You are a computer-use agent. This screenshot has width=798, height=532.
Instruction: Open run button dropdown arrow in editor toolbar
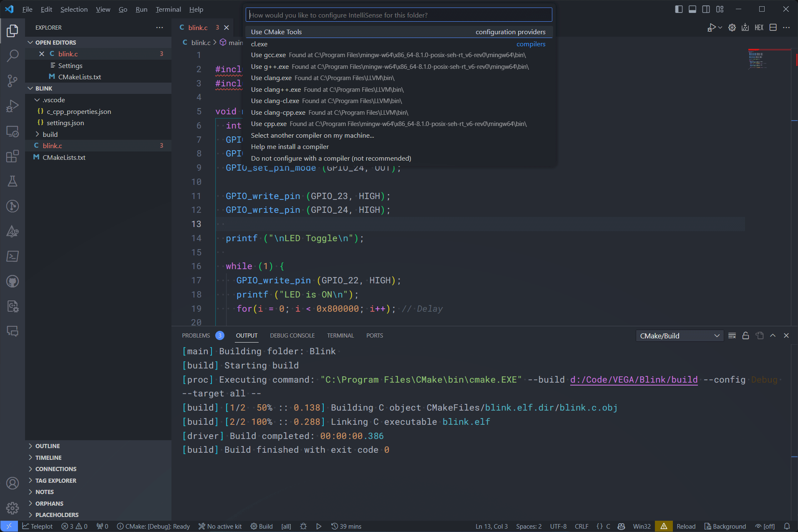coord(720,28)
